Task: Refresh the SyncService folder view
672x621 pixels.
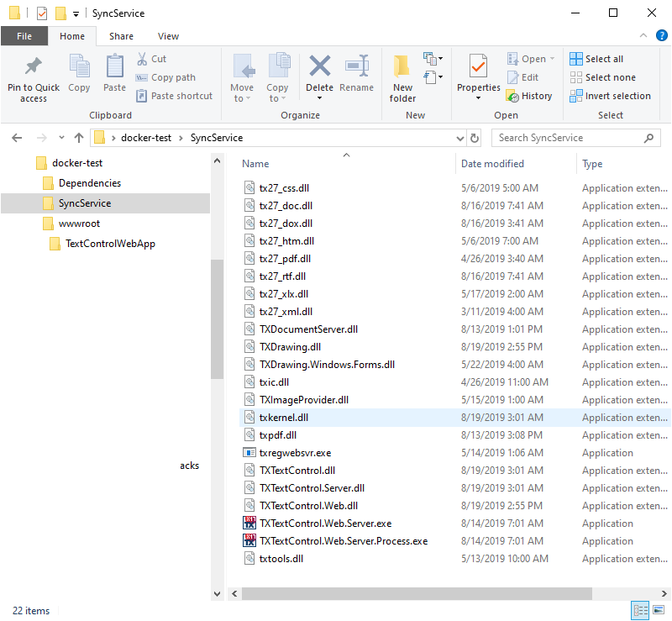Action: (x=475, y=138)
